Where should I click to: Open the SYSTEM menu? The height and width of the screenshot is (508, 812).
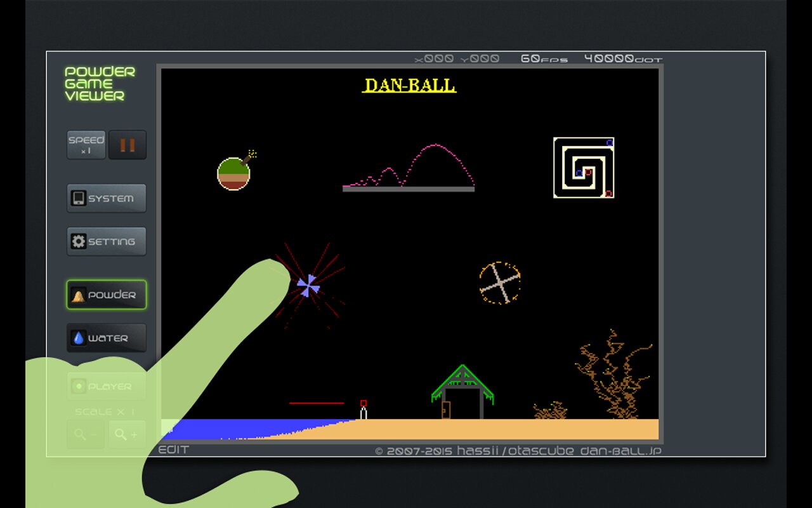tap(107, 198)
